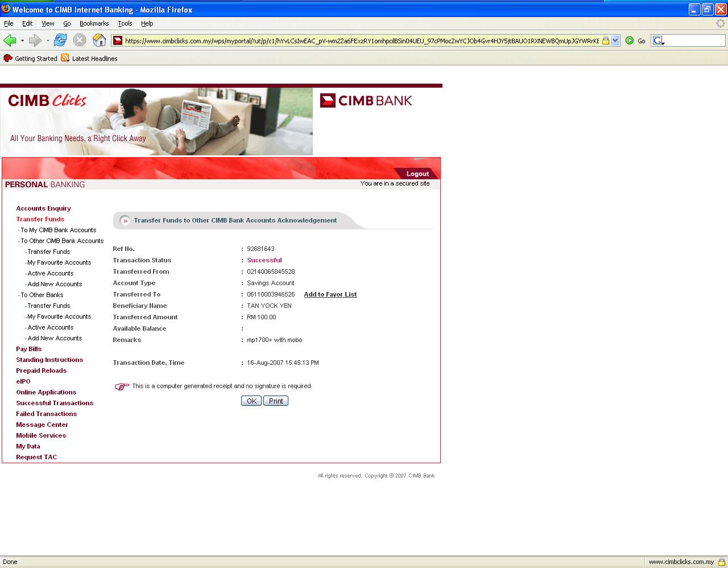Open Prepaid Reloads
Screen dimensions: 728x568
pos(41,371)
